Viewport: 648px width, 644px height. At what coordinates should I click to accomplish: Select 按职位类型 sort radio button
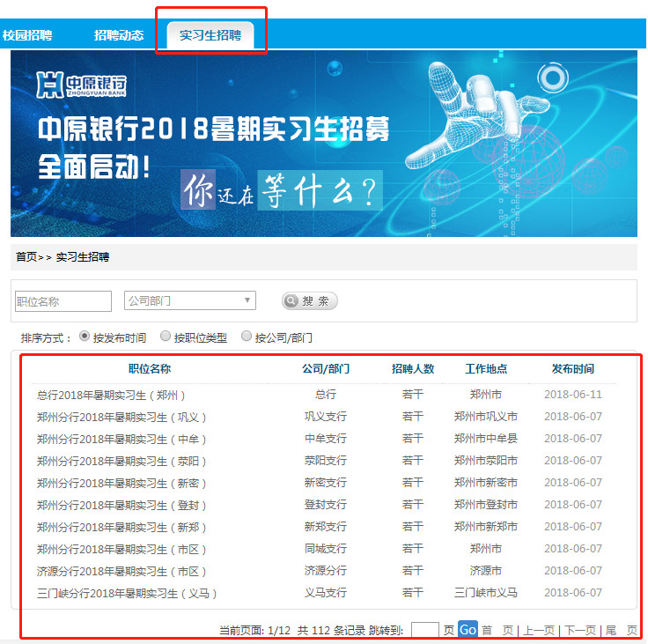pyautogui.click(x=166, y=337)
